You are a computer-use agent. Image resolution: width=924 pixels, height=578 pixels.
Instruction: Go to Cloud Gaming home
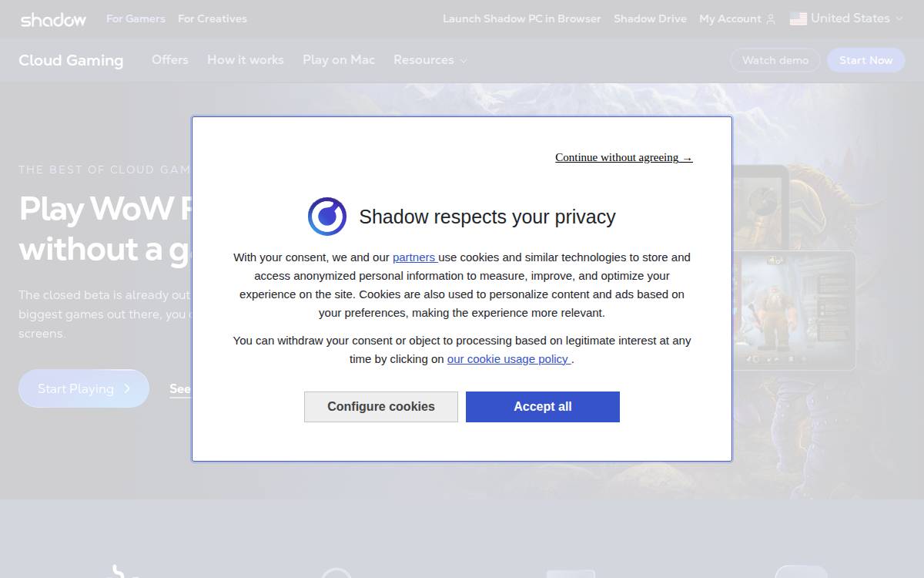[71, 60]
